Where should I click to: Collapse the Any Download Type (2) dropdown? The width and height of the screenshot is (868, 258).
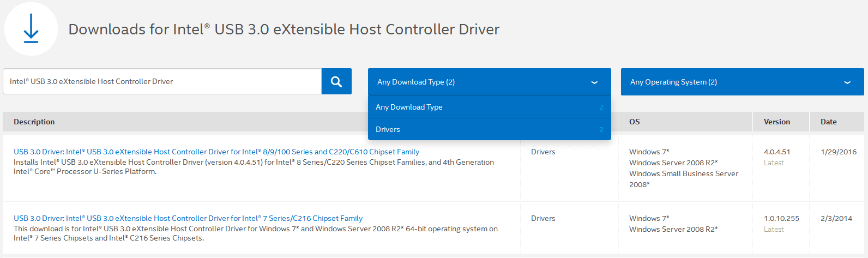[490, 82]
